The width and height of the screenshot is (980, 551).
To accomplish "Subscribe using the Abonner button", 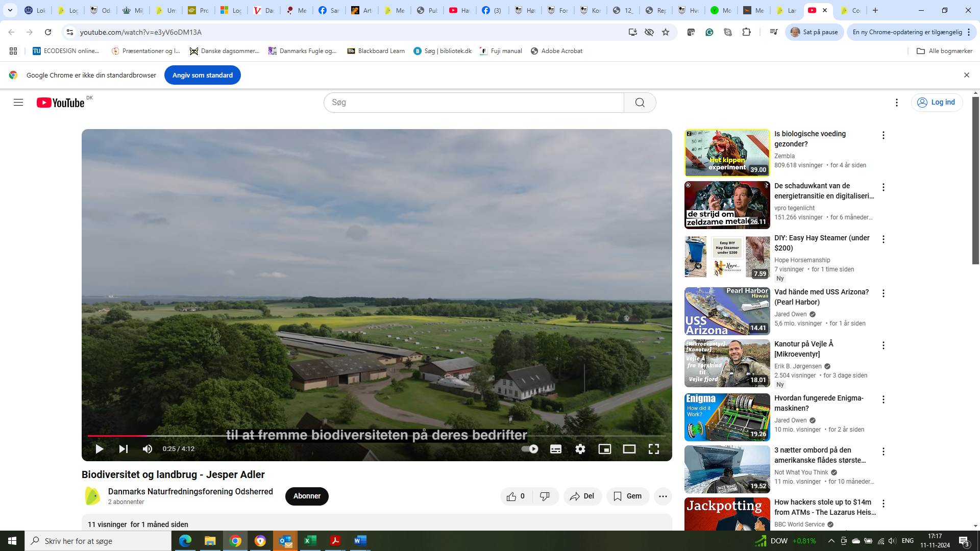I will (307, 496).
